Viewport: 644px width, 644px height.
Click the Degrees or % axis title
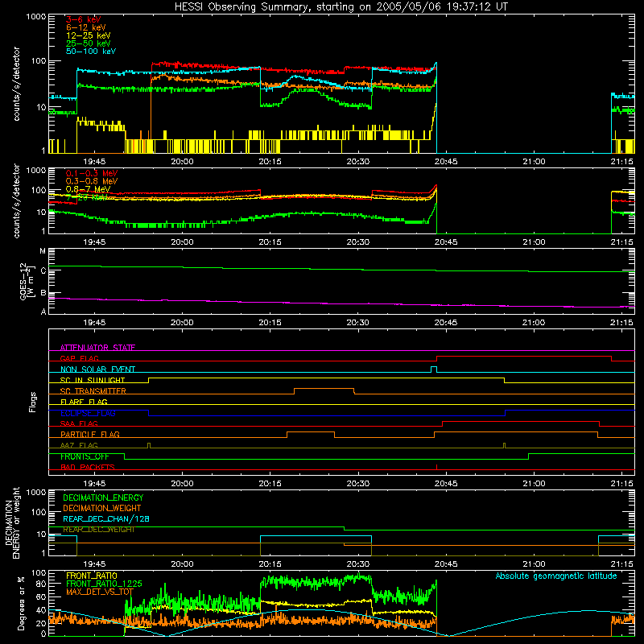pos(21,604)
